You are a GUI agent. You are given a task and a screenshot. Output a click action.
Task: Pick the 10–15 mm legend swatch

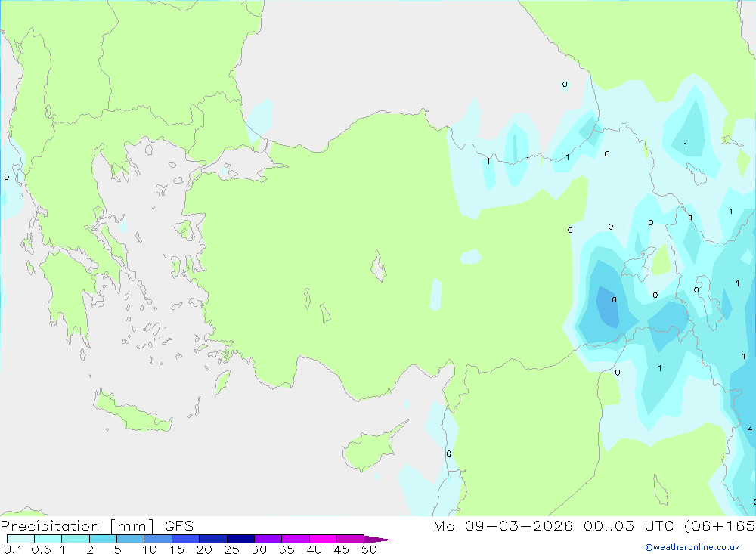[x=158, y=539]
